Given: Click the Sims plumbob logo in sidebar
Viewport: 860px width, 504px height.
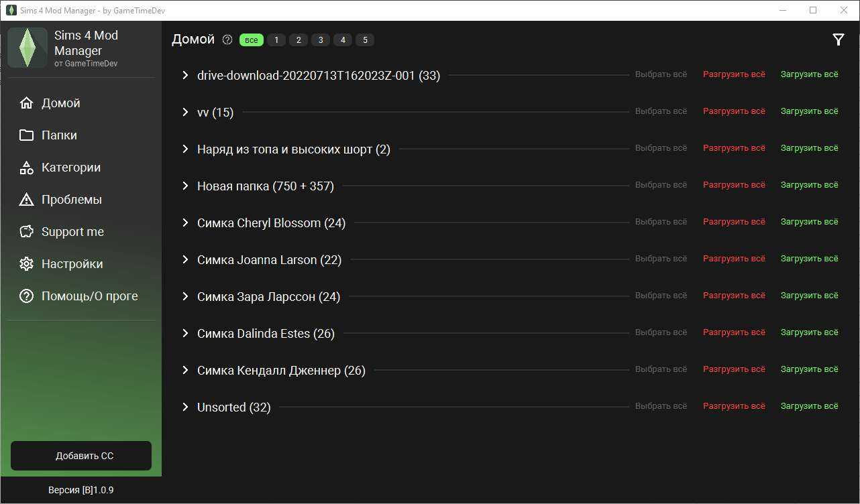Looking at the screenshot, I should click(28, 48).
